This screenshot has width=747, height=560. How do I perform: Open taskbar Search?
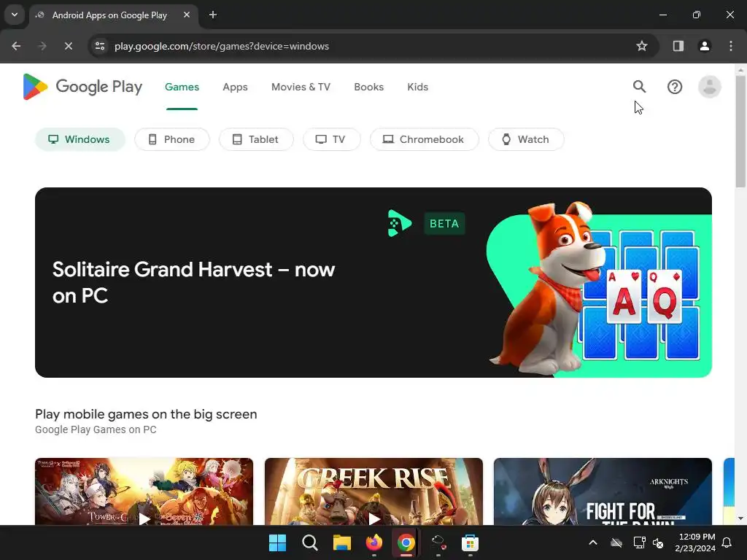309,542
